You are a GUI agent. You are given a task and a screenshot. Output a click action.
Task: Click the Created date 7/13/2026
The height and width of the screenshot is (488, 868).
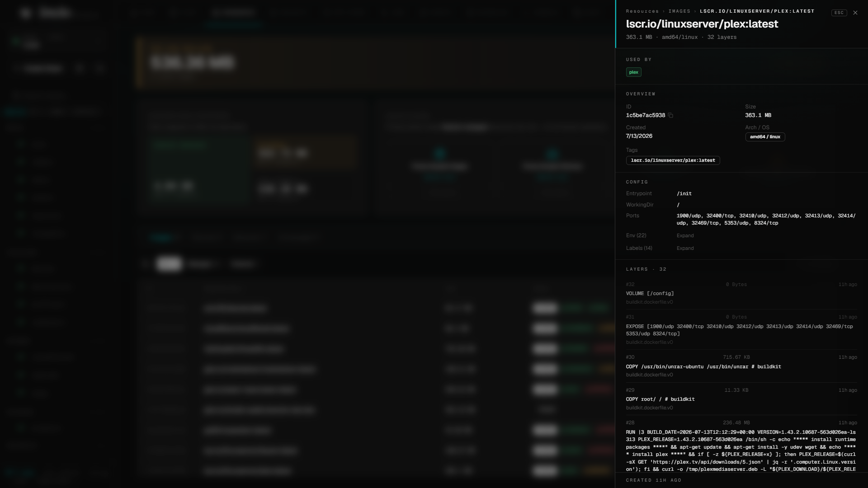639,136
